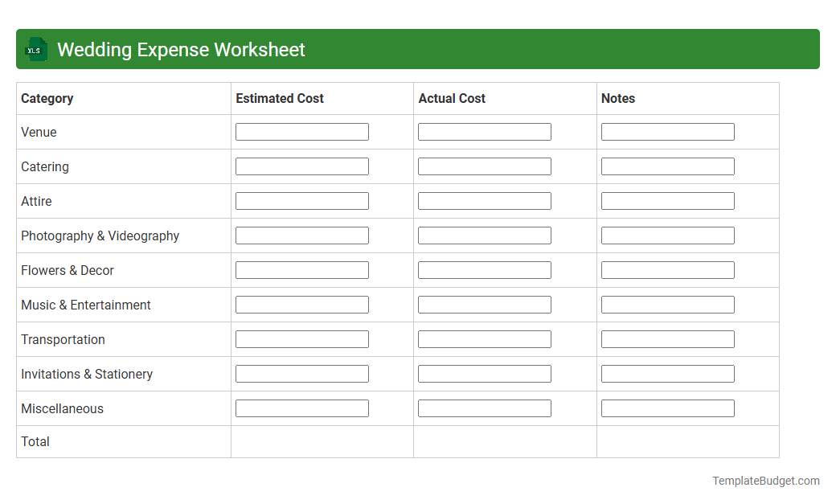Click the Miscellaneous category label
836x504 pixels.
coord(62,408)
